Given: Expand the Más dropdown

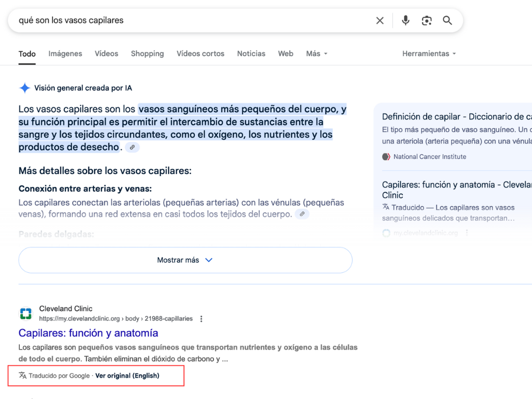Looking at the screenshot, I should click(316, 54).
